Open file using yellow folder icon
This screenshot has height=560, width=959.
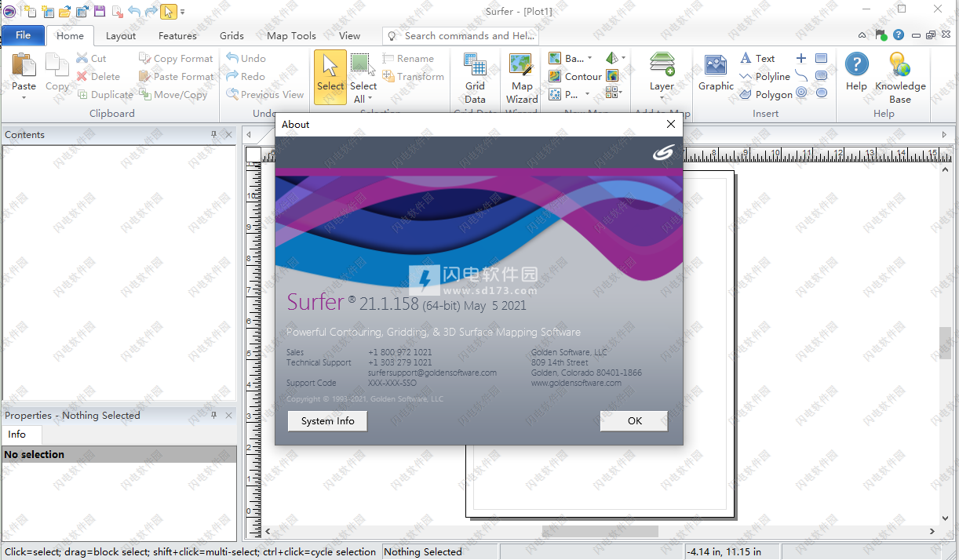click(x=64, y=11)
